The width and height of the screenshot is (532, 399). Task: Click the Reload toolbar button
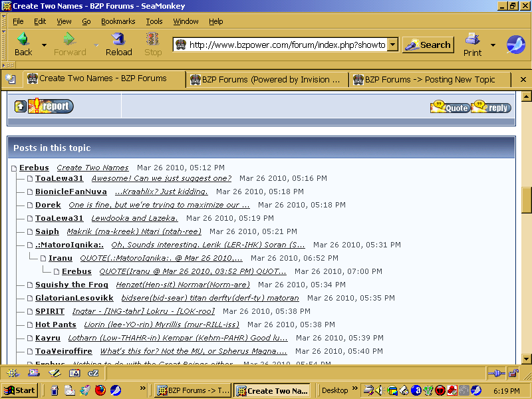[x=119, y=44]
